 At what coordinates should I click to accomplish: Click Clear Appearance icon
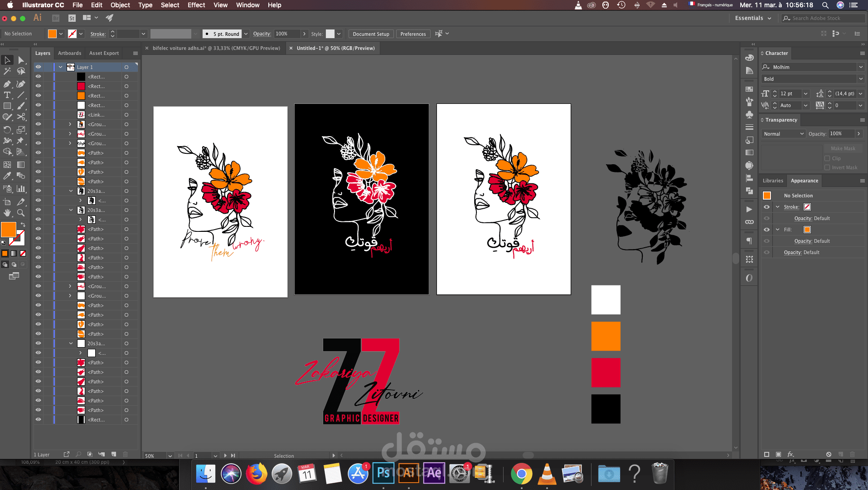(x=829, y=454)
